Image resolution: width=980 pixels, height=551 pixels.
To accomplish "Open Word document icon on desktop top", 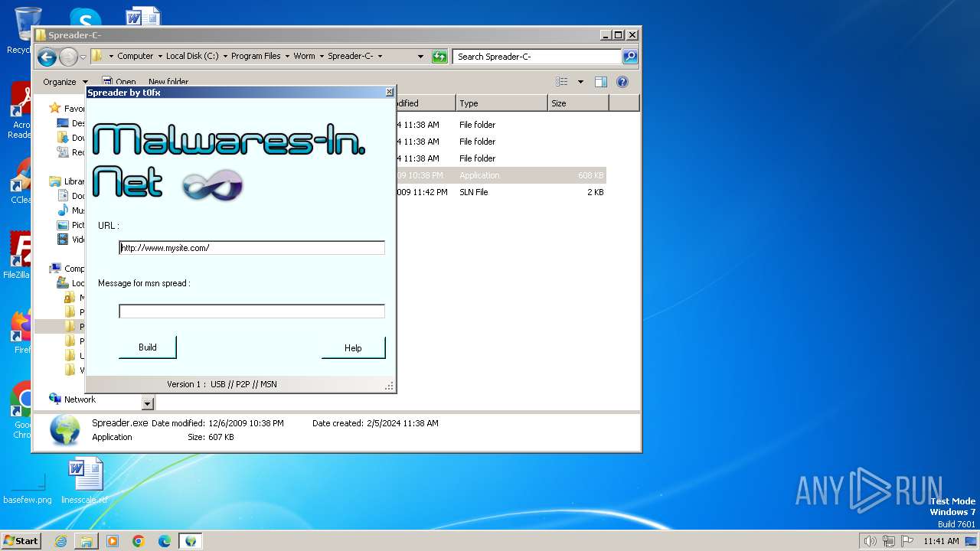I will pyautogui.click(x=142, y=18).
